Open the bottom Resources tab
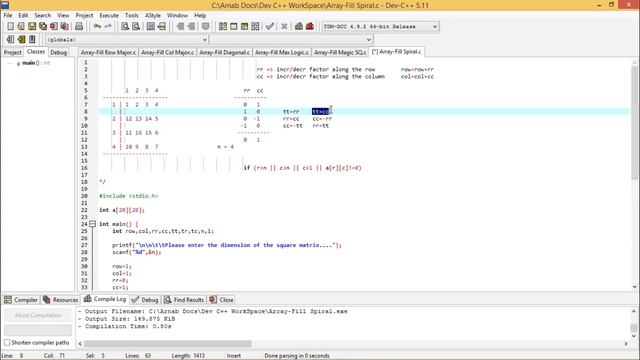Viewport: 640px width, 360px height. (x=60, y=300)
